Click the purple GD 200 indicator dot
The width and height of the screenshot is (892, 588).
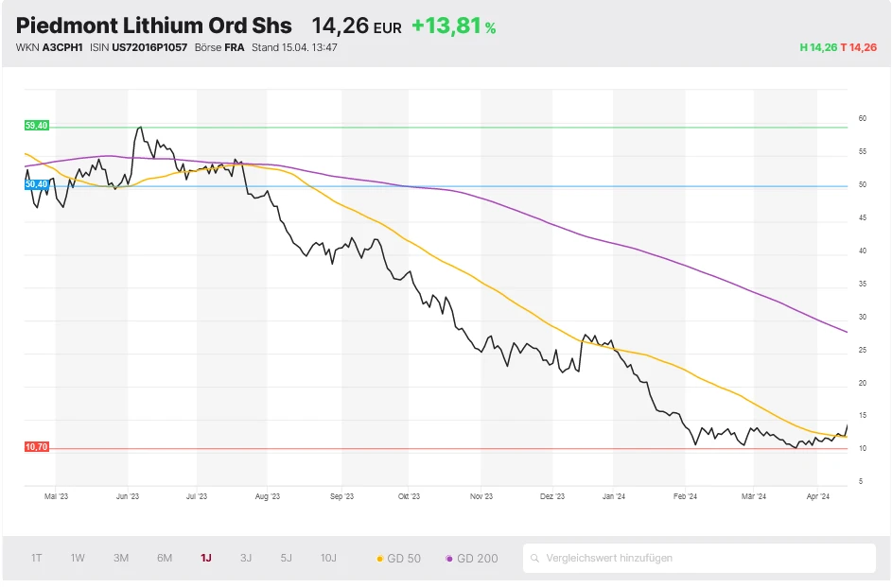point(451,559)
